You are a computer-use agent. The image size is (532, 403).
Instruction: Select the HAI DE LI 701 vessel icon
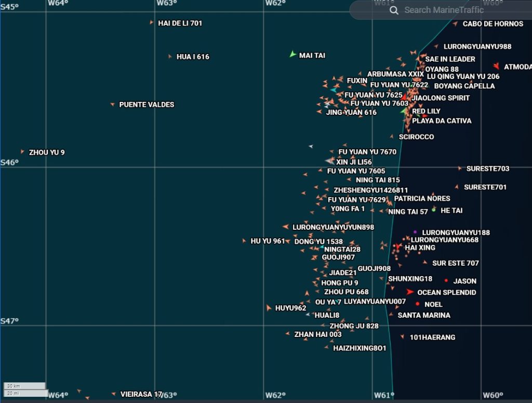tap(152, 23)
